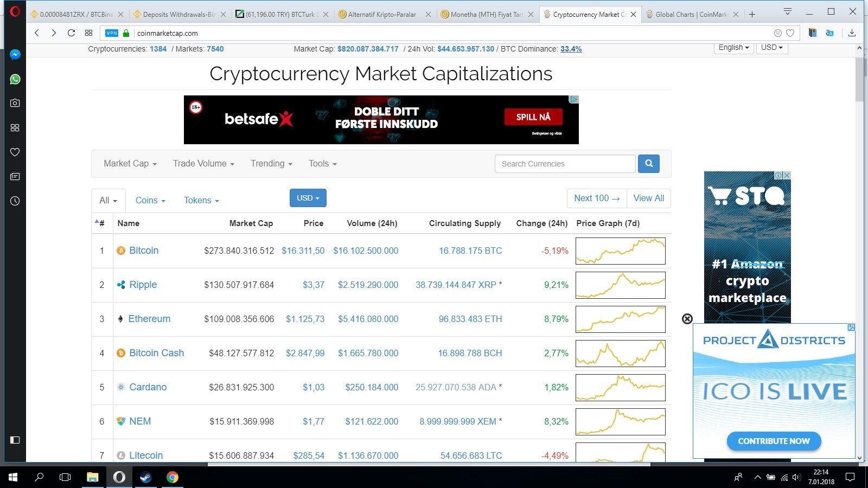Open a new tab with plus button
868x488 pixels.
tap(752, 15)
